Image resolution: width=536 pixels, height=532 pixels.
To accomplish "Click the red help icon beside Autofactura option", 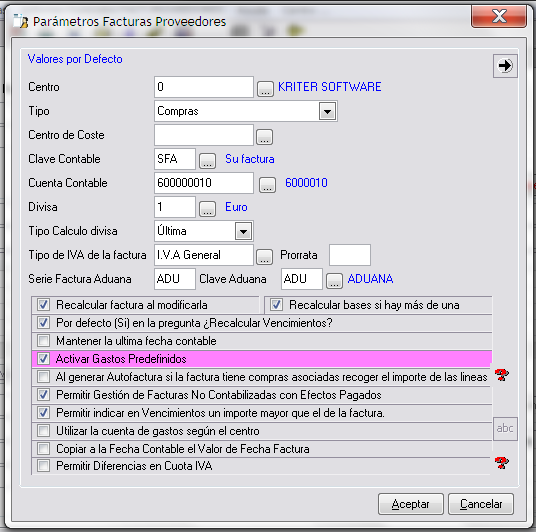I will coord(501,375).
